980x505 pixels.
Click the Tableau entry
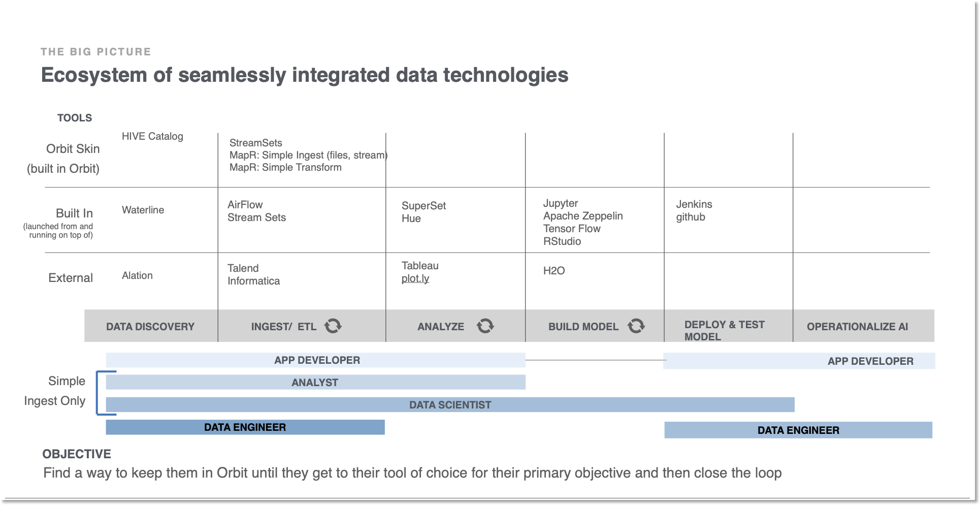[420, 266]
